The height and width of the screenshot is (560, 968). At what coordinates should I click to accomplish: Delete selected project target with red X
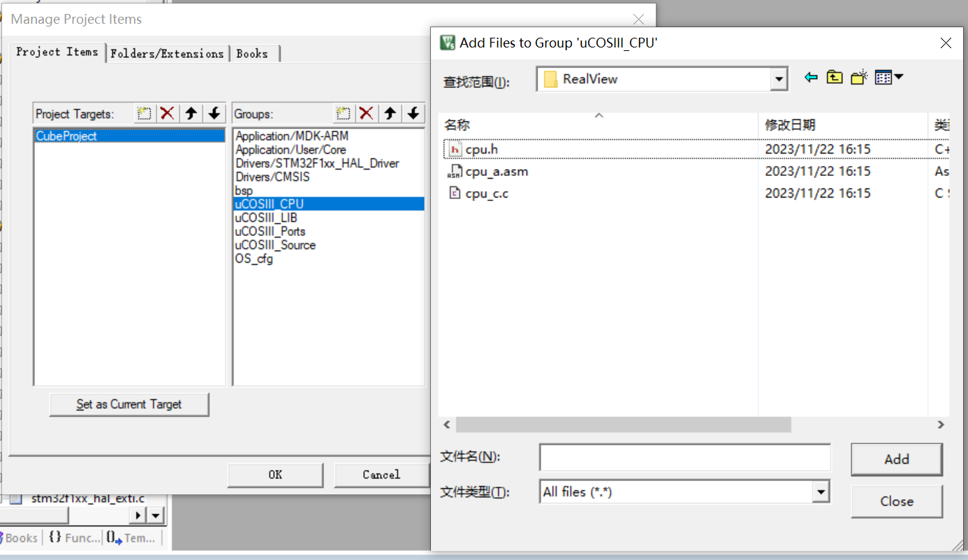point(168,113)
